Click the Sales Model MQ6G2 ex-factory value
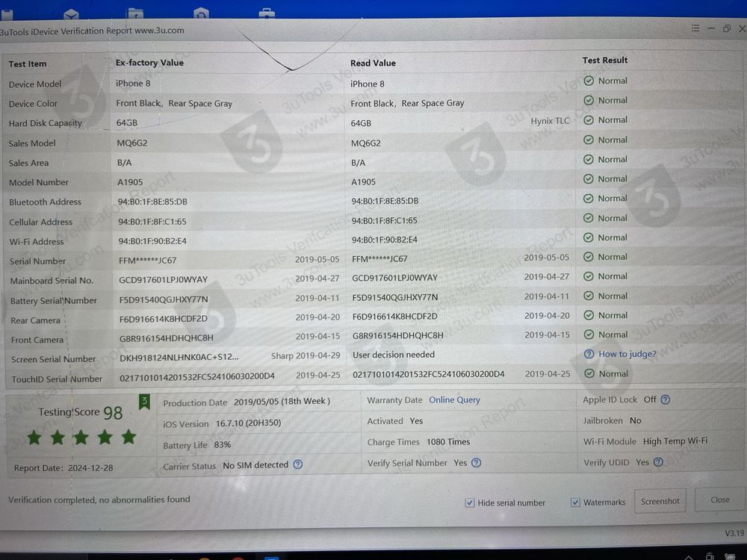The height and width of the screenshot is (560, 747). tap(132, 143)
